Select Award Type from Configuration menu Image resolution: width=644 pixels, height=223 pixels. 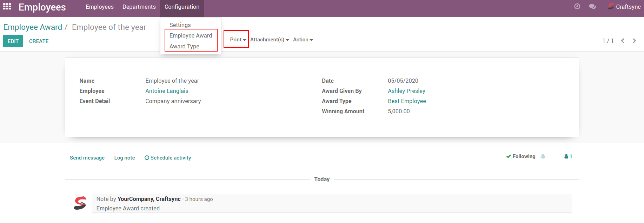pos(184,46)
